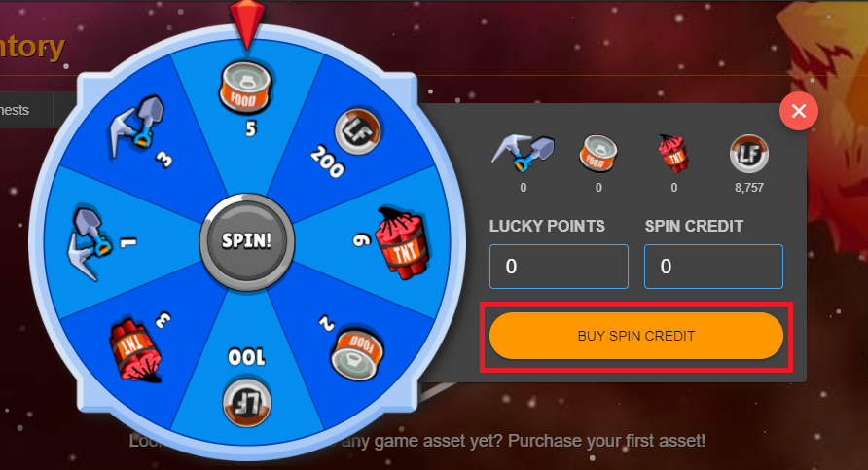Click the food can inventory icon
Image resolution: width=868 pixels, height=470 pixels.
pos(598,153)
